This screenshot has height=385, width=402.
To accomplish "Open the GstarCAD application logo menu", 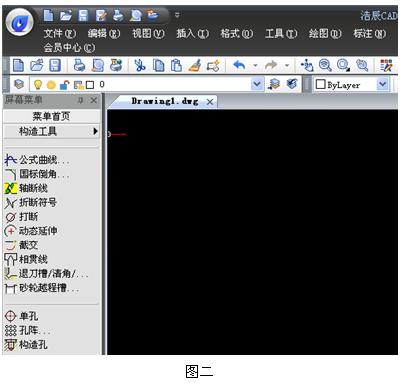I will [20, 22].
